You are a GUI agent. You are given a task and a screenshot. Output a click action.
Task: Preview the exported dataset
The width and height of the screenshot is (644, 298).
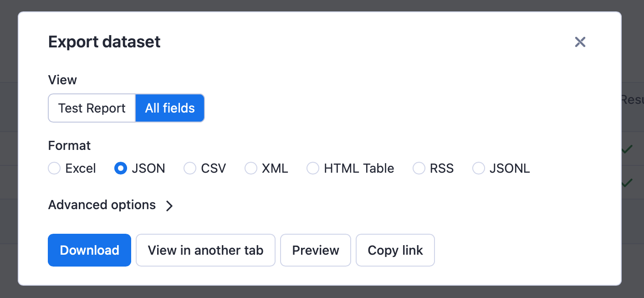315,250
